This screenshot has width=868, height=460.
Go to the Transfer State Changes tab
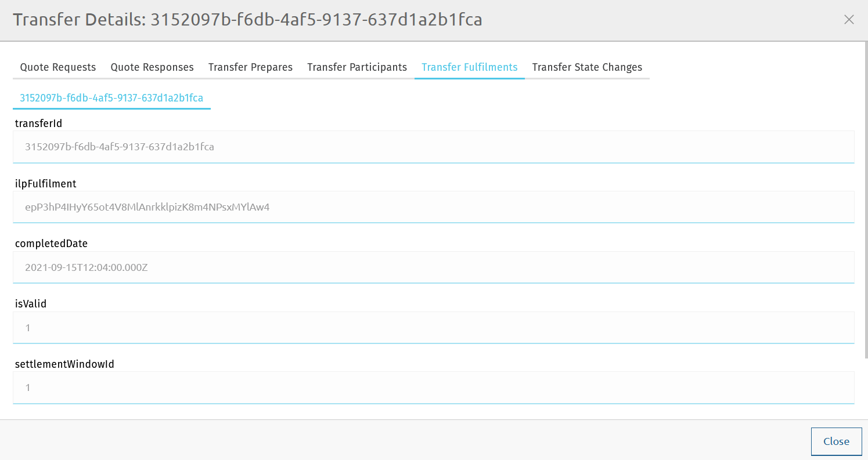[x=587, y=67]
